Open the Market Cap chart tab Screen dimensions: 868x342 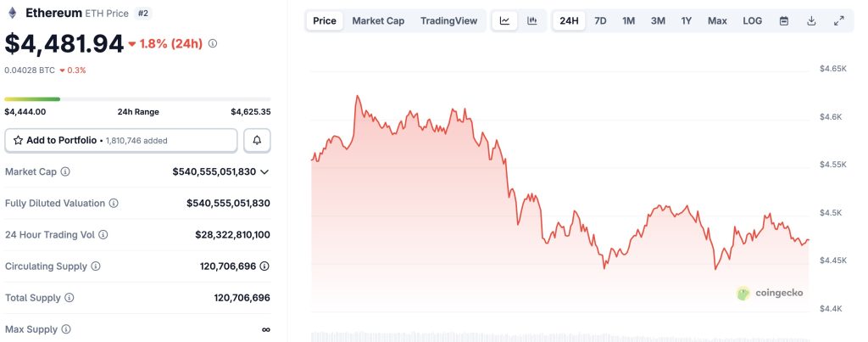(x=378, y=20)
